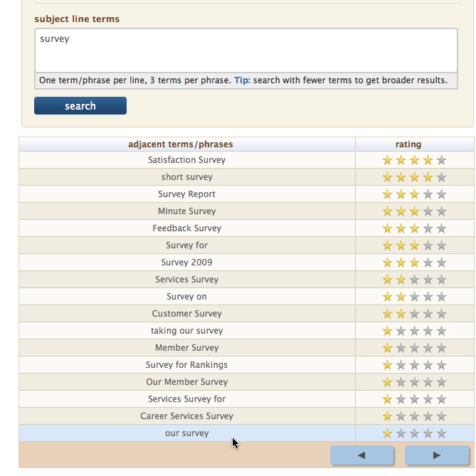Click the Tip text below the terms box

tap(242, 80)
